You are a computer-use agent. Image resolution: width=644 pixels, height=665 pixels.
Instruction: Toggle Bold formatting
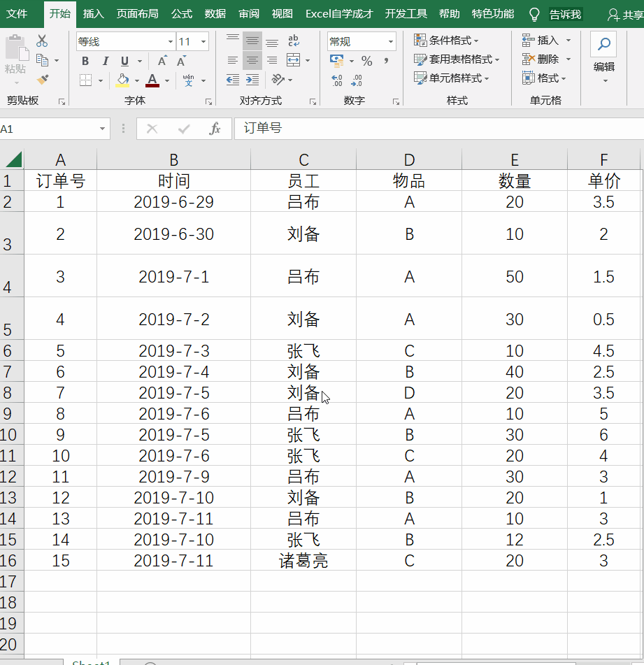[85, 61]
